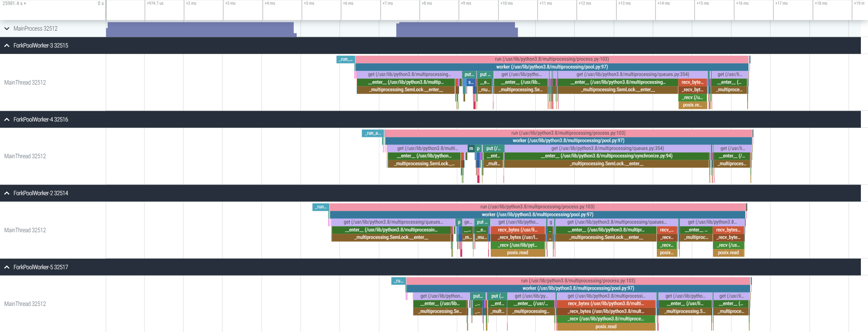Select the ForkPoolWorker-2 32514 header label
The width and height of the screenshot is (868, 332).
[x=41, y=193]
